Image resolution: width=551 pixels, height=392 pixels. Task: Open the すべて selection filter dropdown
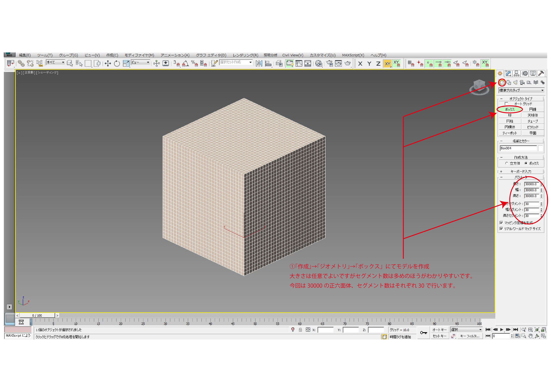click(56, 63)
